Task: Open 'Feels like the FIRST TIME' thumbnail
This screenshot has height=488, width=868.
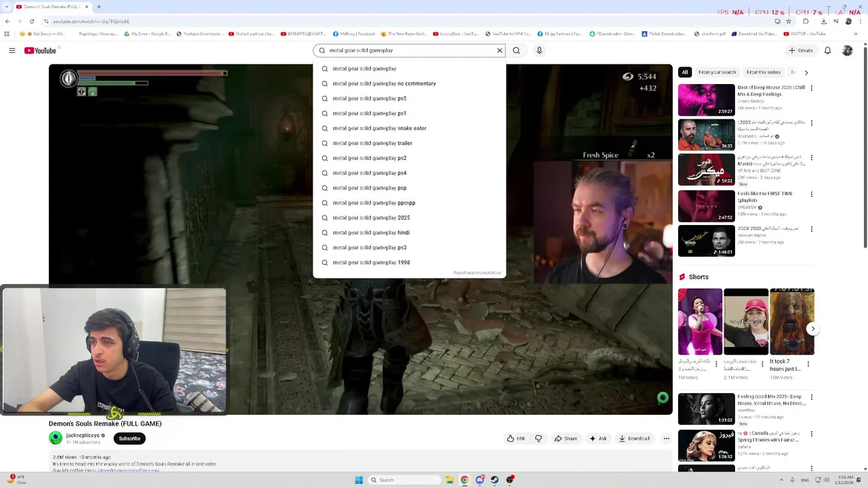Action: [x=706, y=205]
